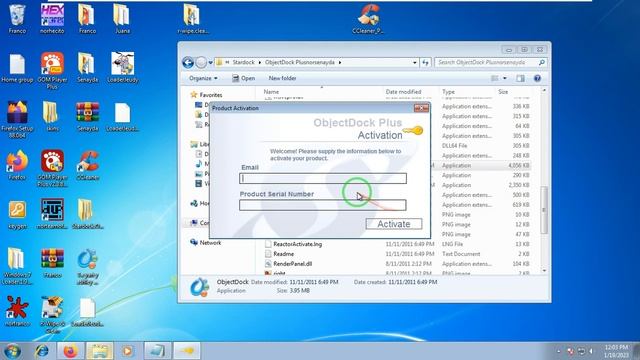
Task: Open the media player taskbar button
Action: click(127, 351)
